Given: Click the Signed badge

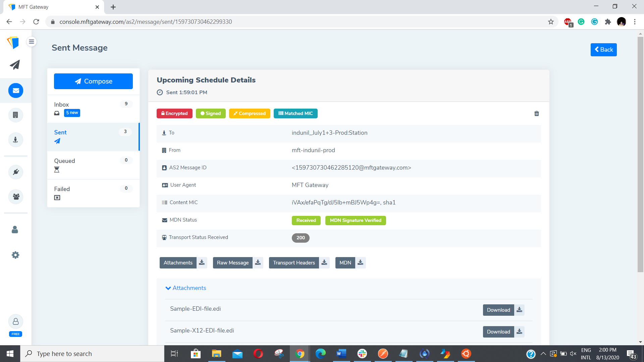Looking at the screenshot, I should point(211,113).
